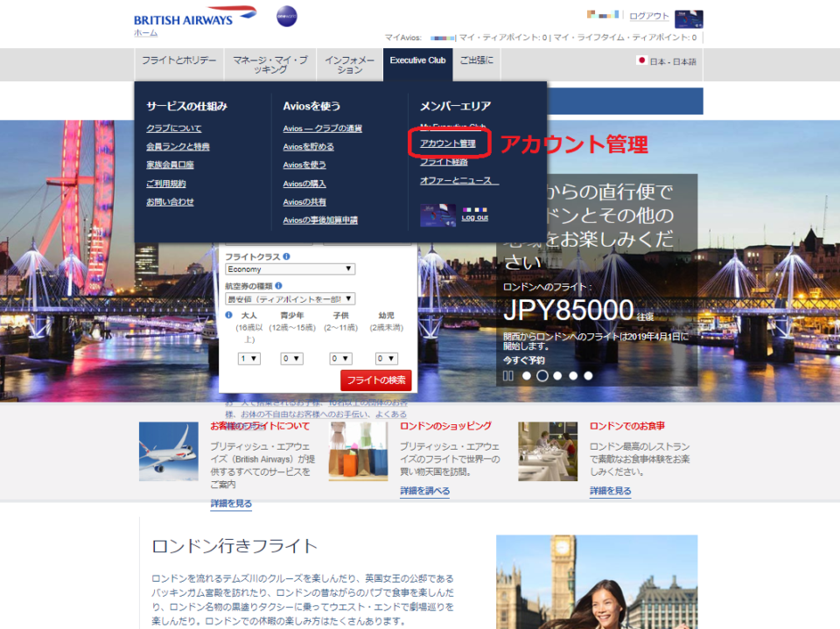Viewport: 840px width, 629px height.
Task: Open the インフォメーション menu tab
Action: click(x=349, y=65)
